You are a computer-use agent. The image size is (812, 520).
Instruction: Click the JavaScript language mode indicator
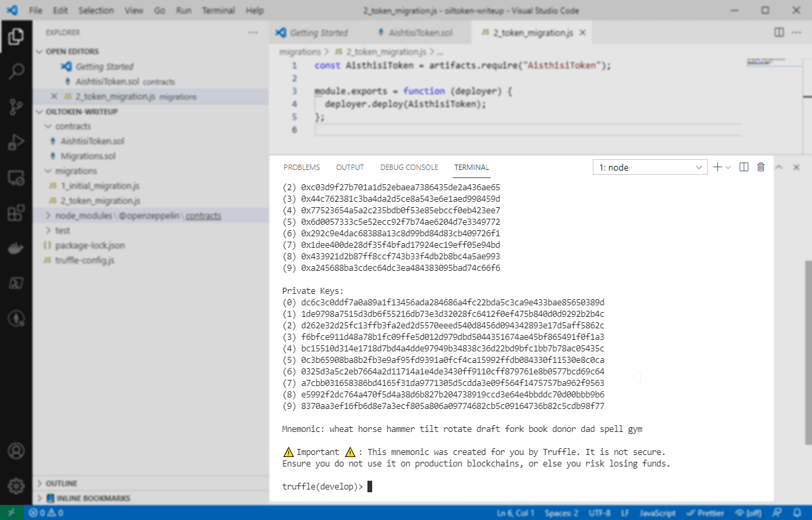[x=657, y=513]
